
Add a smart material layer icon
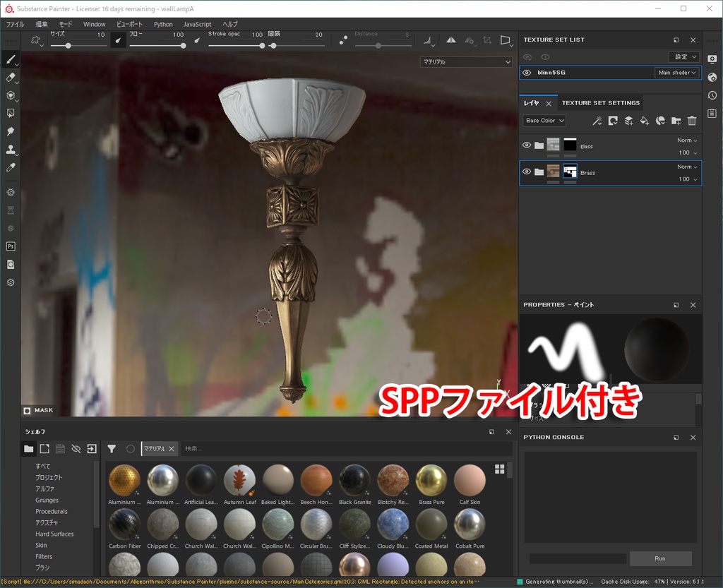[660, 121]
